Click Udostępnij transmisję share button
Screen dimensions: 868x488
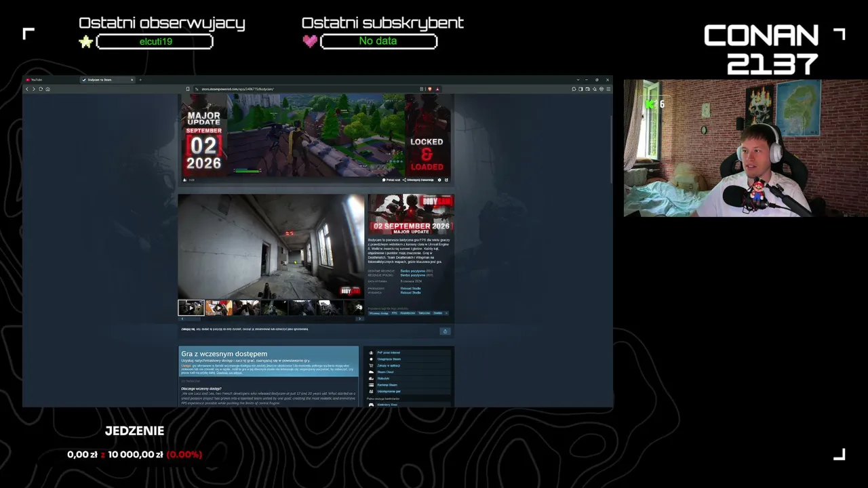[418, 180]
